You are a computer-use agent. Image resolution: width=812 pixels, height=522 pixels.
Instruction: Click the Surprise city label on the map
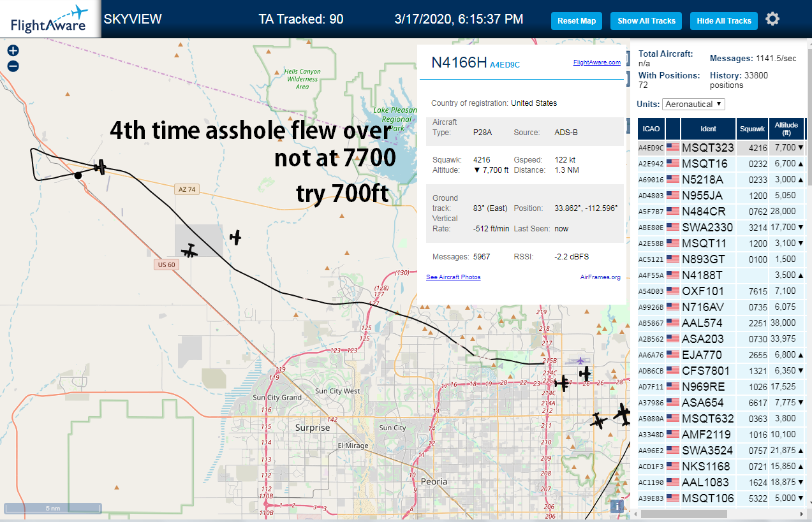tap(313, 428)
